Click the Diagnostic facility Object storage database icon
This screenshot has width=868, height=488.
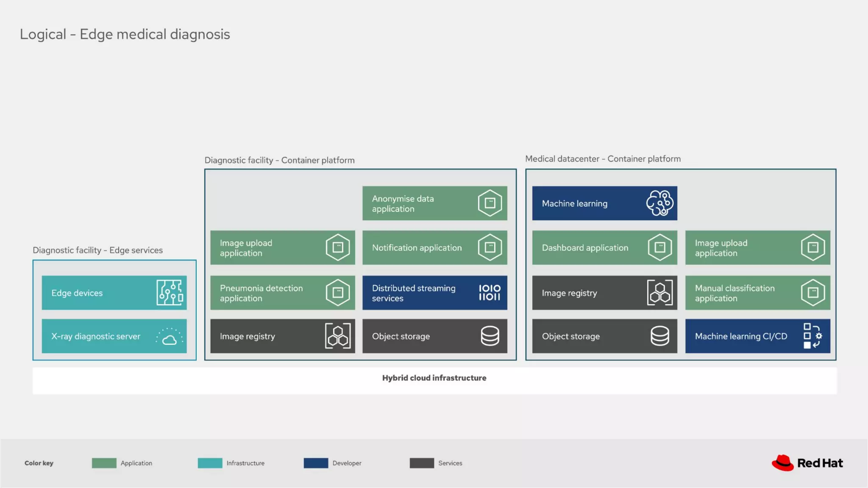(490, 336)
